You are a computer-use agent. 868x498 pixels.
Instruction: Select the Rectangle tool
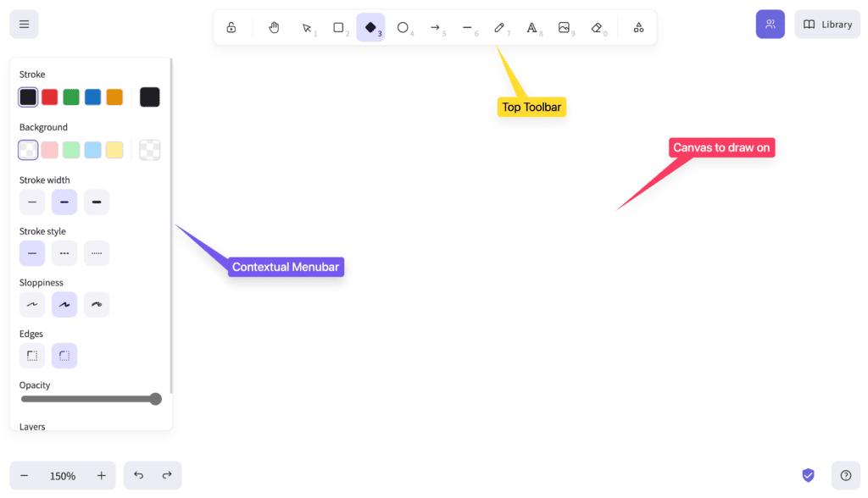click(337, 27)
